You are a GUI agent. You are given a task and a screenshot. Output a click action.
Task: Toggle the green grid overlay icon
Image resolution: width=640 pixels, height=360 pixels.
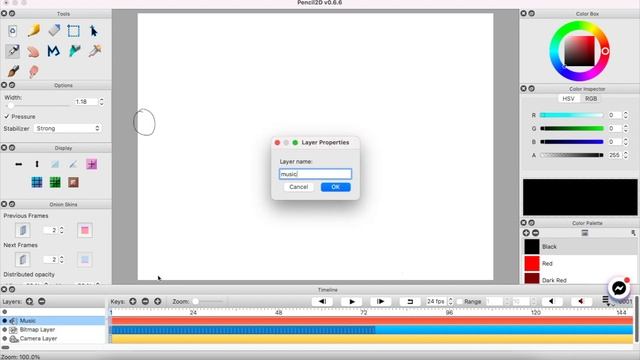point(55,182)
